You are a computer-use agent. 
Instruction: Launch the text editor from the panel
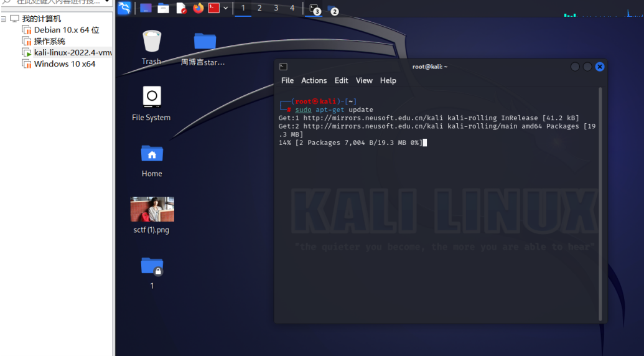(x=181, y=8)
